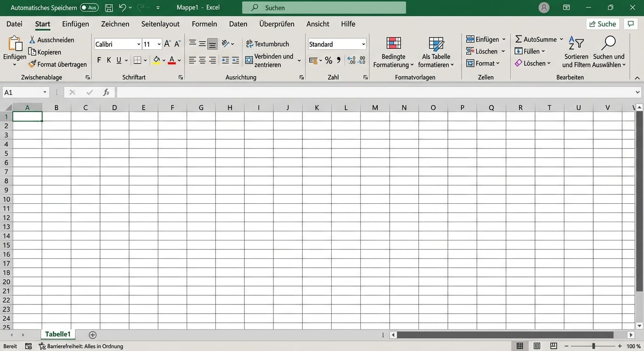
Task: Click the Einfügen clipboard icon
Action: point(15,44)
